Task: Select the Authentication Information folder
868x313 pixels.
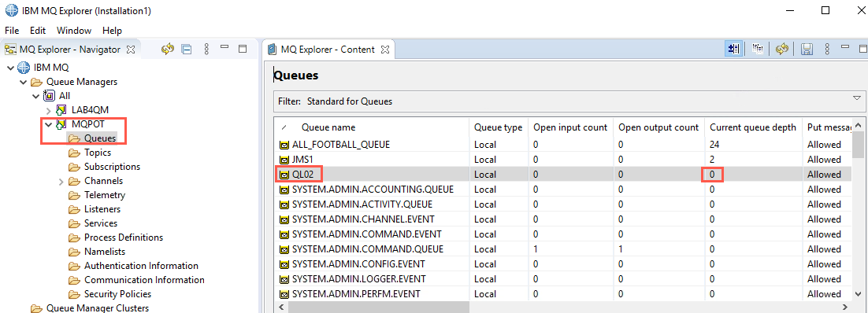Action: pyautogui.click(x=141, y=266)
